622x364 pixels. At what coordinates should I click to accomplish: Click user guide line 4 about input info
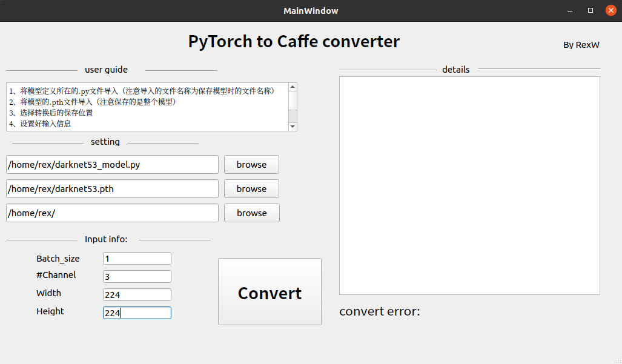click(x=39, y=124)
